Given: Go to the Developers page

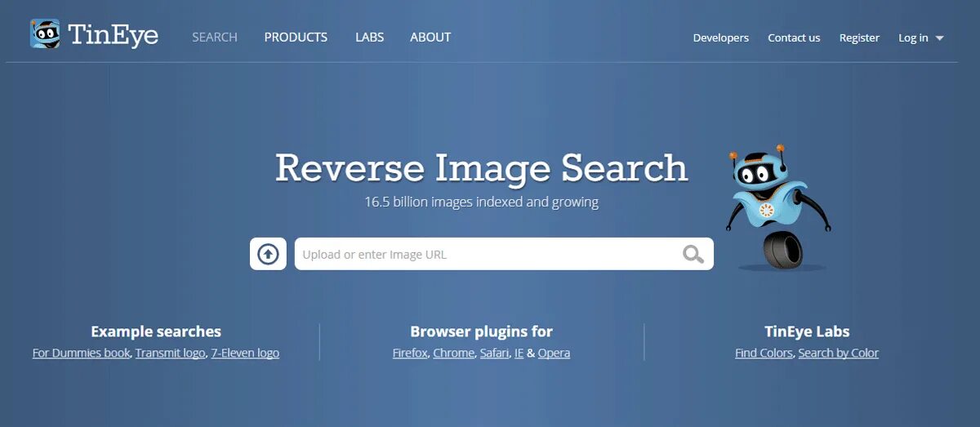Looking at the screenshot, I should pos(721,38).
